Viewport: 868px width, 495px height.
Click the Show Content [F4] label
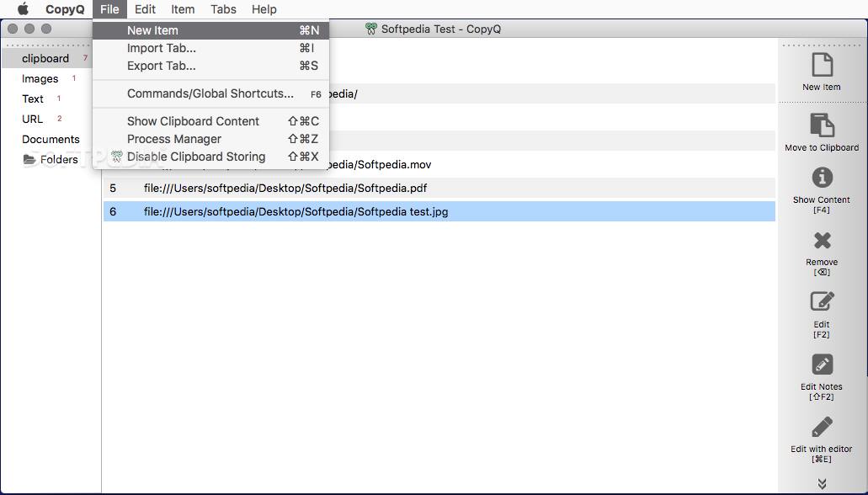[x=822, y=205]
